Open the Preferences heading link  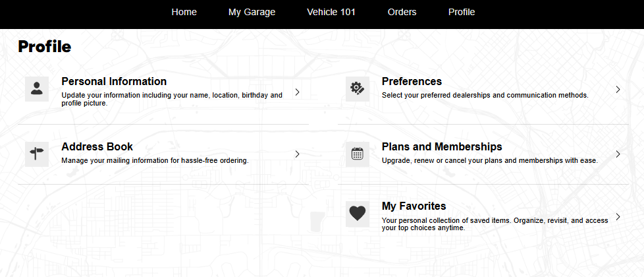coord(412,82)
